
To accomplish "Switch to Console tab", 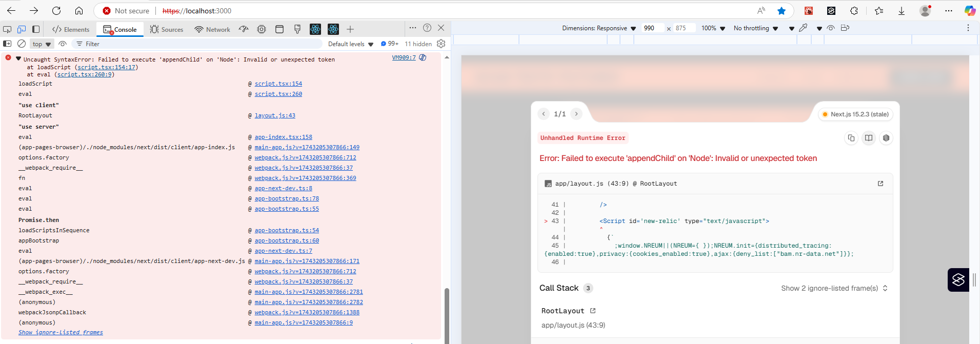I will pos(120,29).
